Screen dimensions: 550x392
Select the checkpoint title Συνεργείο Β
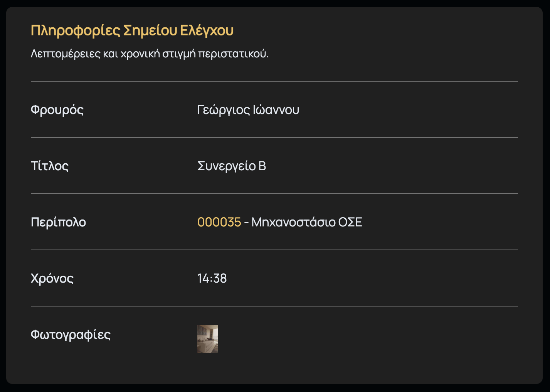[x=232, y=166]
